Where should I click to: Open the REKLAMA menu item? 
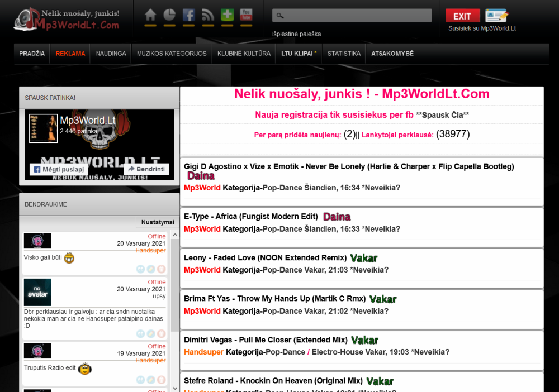[70, 54]
